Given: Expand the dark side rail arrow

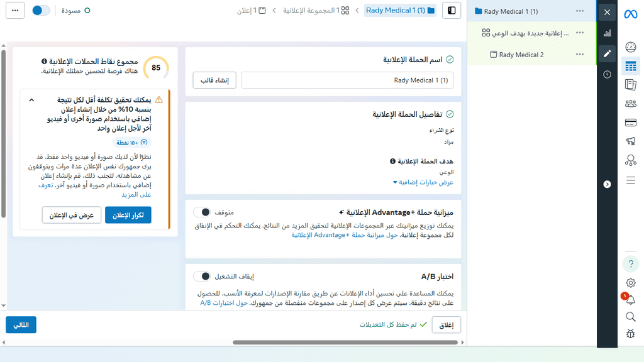Looking at the screenshot, I should coord(607,184).
